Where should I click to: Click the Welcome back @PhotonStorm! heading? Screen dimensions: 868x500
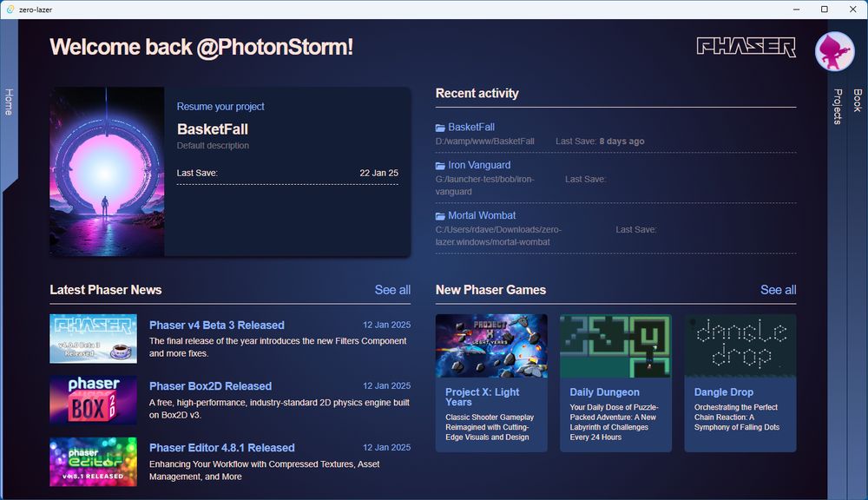[x=201, y=47]
